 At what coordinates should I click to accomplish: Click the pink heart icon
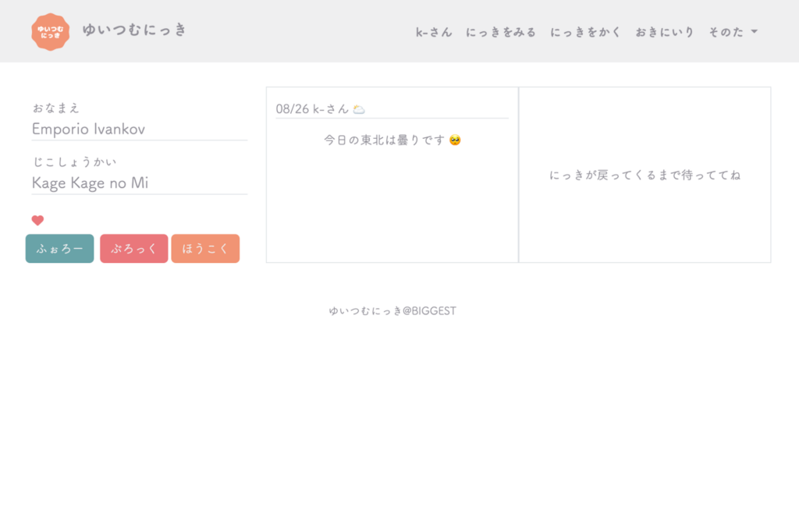(37, 221)
